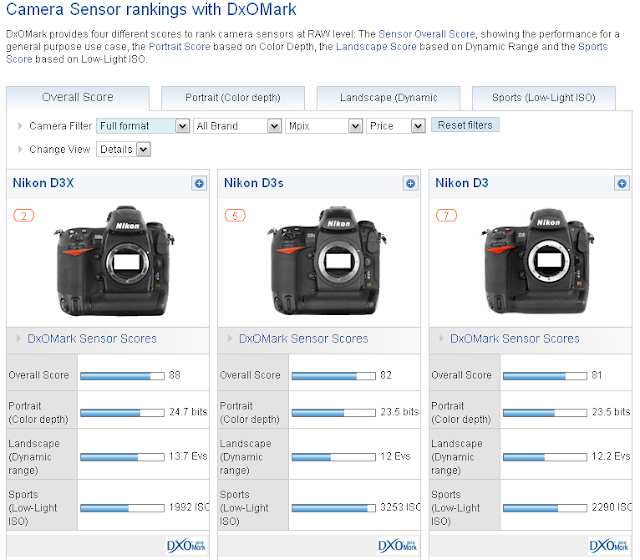The image size is (640, 560).
Task: Open the Price filter dropdown
Action: [396, 126]
